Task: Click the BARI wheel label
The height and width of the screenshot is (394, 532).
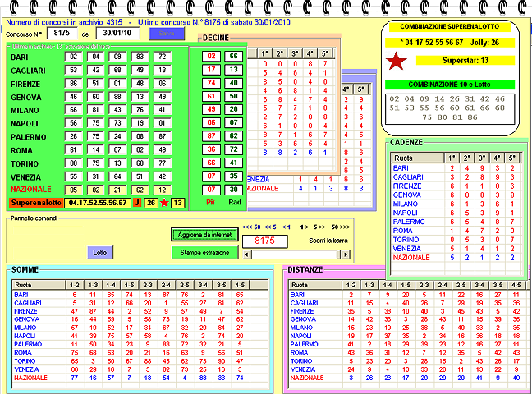Action: (x=20, y=57)
